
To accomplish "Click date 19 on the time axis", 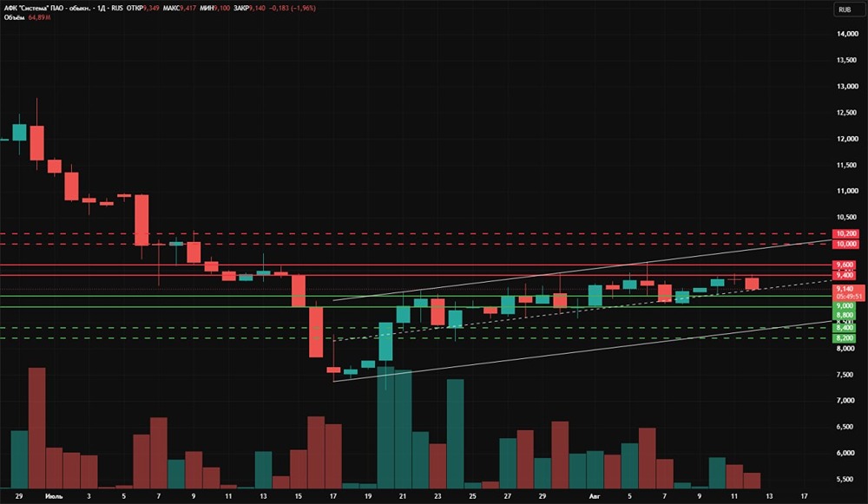I will pyautogui.click(x=368, y=496).
